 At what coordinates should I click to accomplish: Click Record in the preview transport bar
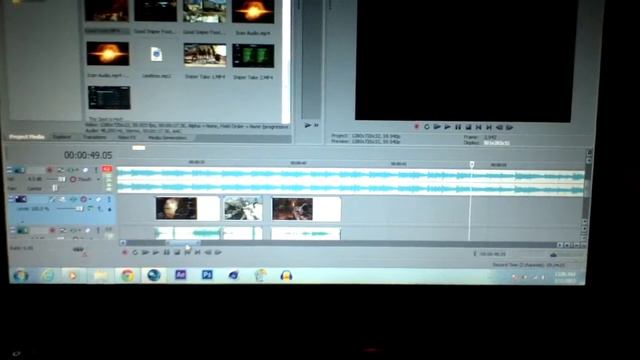(x=417, y=127)
